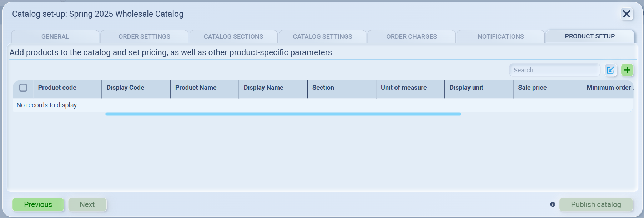
Task: Click the info icon beside Publish catalog
Action: point(553,204)
